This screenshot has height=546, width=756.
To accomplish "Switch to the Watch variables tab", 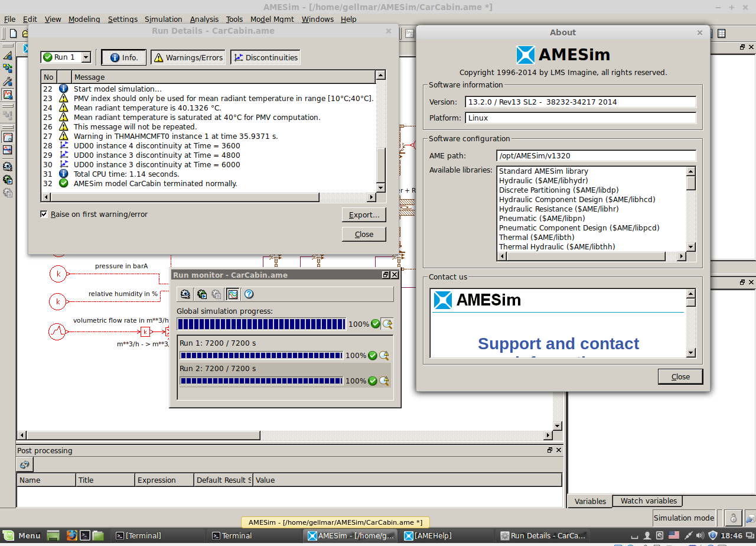I will point(648,500).
